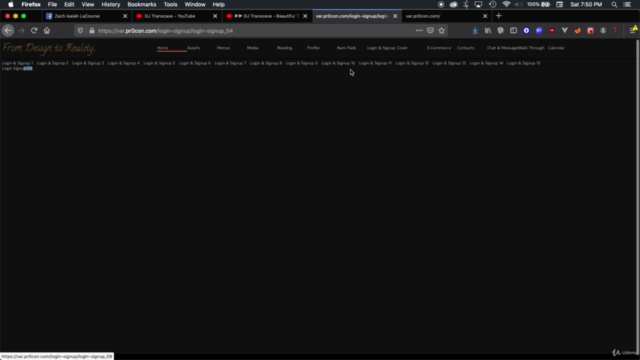Open the Login & Signup 7 sub-link
The image size is (640, 360).
coord(230,63)
